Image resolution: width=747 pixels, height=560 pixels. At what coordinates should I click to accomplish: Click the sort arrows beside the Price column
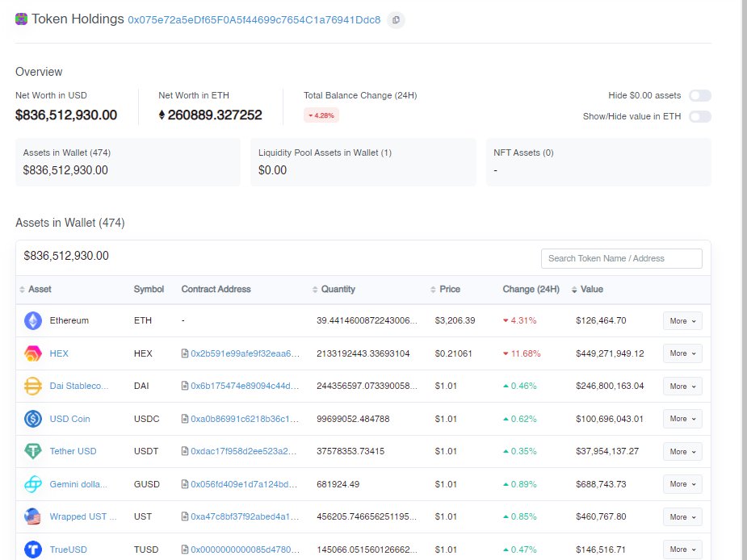coord(433,290)
